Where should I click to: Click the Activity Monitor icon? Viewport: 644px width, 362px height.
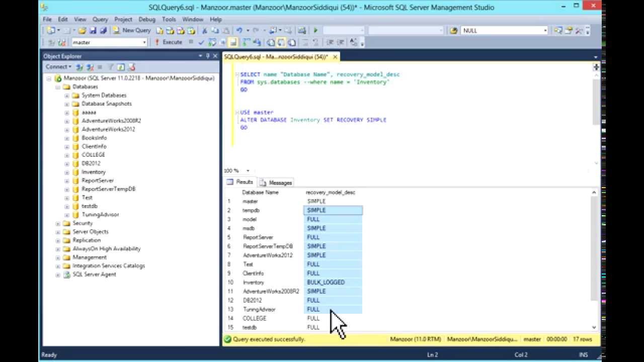click(301, 30)
